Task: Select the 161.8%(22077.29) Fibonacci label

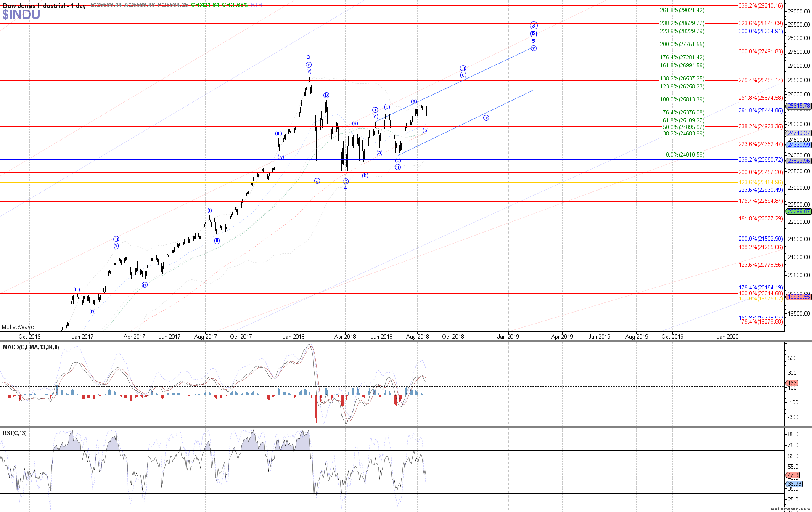Action: click(761, 218)
